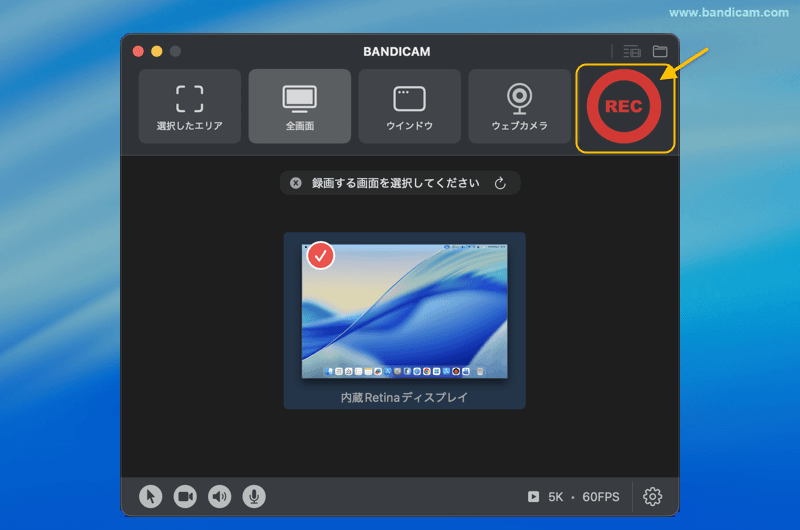Select the ウェブカメラ webcam mode
This screenshot has width=800, height=530.
[x=519, y=106]
